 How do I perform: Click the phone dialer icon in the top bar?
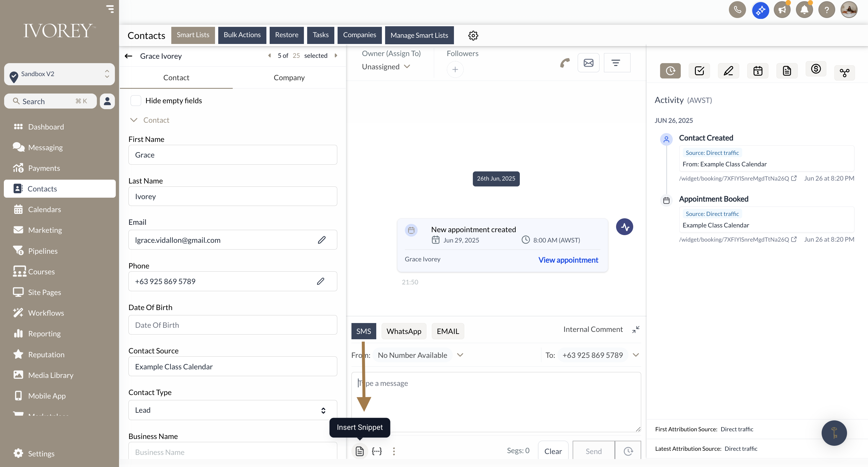(737, 10)
